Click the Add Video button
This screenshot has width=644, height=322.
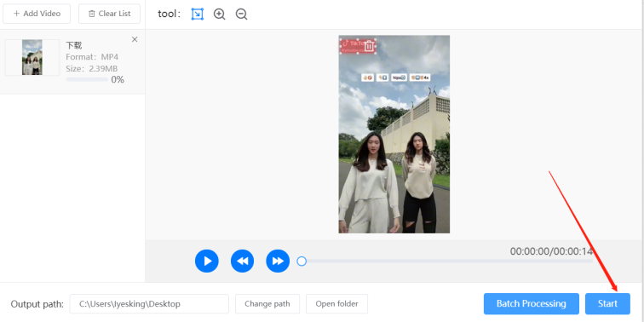coord(37,14)
